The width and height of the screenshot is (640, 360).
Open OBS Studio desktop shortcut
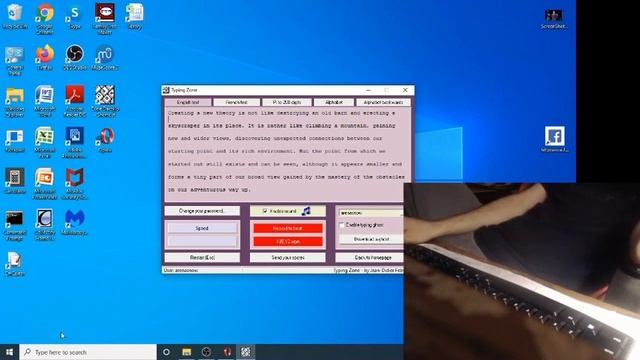point(74,57)
